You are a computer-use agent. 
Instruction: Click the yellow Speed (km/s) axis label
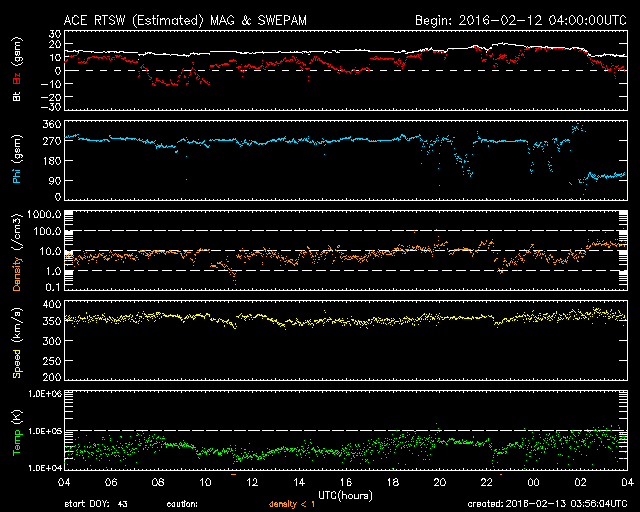pos(15,344)
